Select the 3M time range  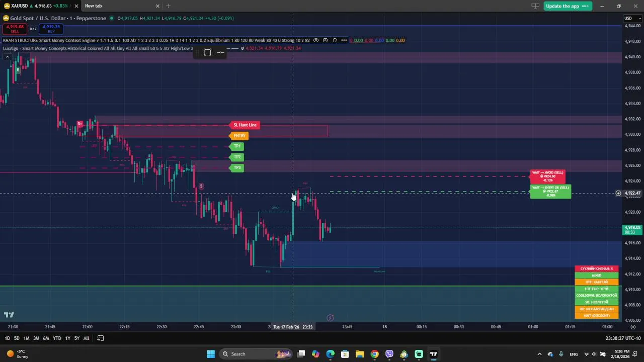coord(36,338)
